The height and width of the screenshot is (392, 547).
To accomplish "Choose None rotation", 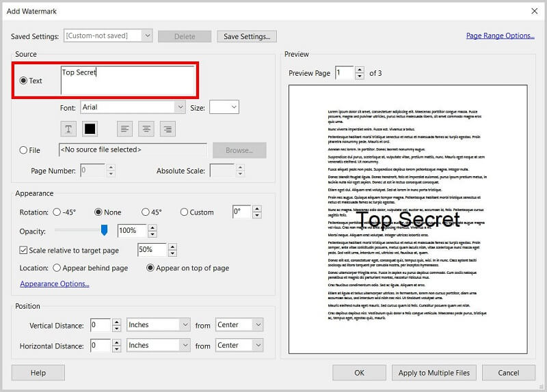I will (x=98, y=212).
